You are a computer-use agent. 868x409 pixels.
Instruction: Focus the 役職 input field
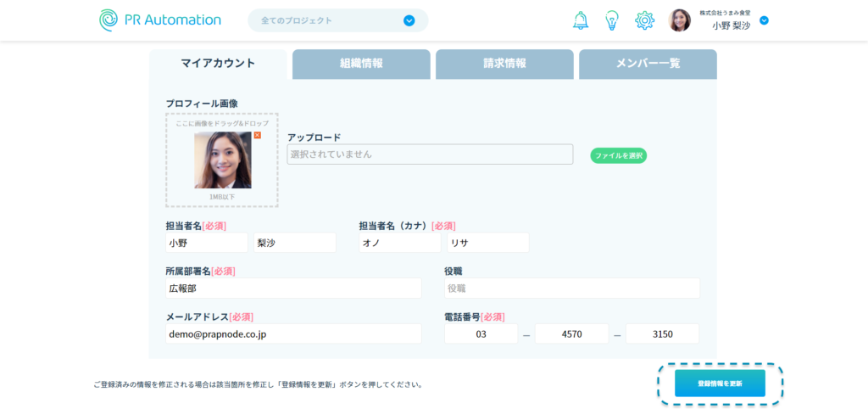point(571,289)
